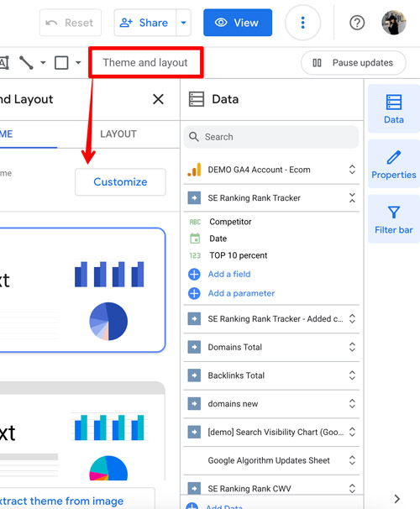Open the Theme and layout menu

(x=145, y=62)
